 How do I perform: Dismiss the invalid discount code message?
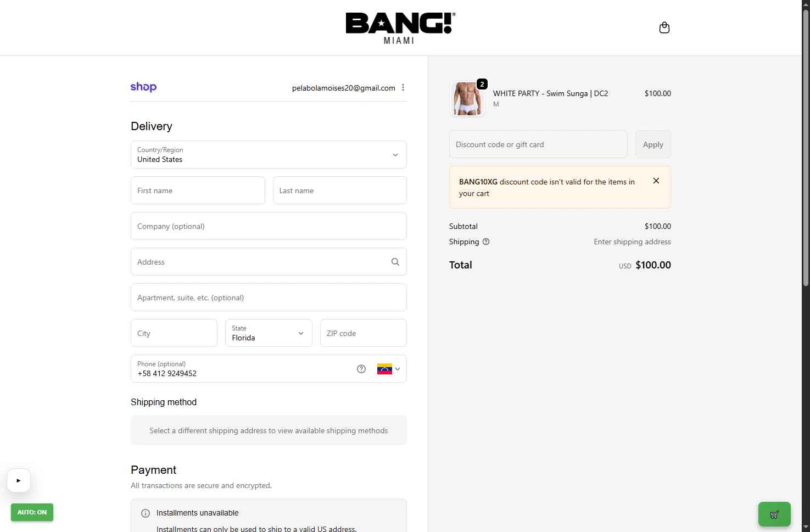tap(656, 181)
